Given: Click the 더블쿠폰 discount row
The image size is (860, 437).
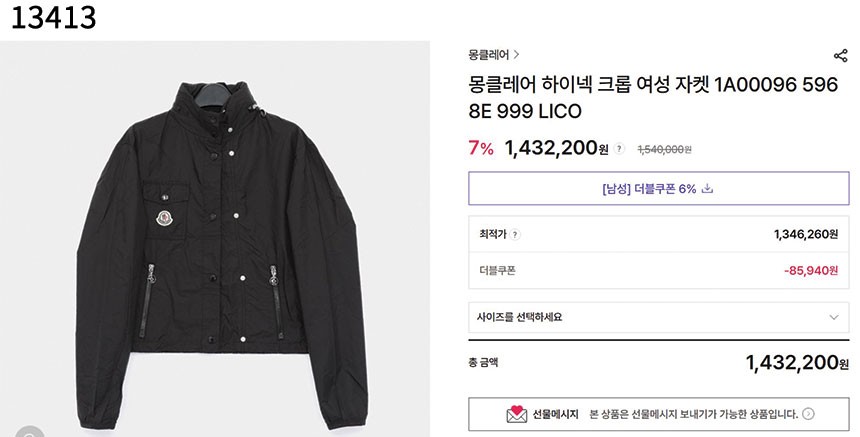Looking at the screenshot, I should pos(657,270).
